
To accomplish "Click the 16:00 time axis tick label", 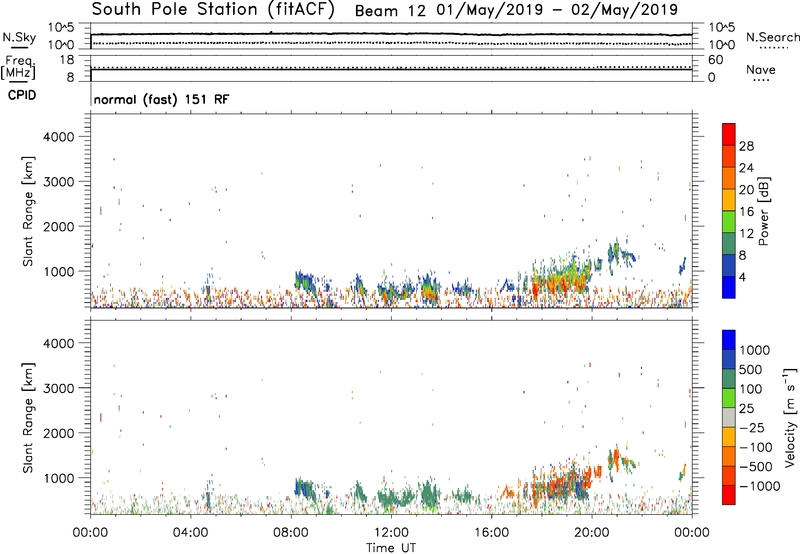I will (x=491, y=533).
